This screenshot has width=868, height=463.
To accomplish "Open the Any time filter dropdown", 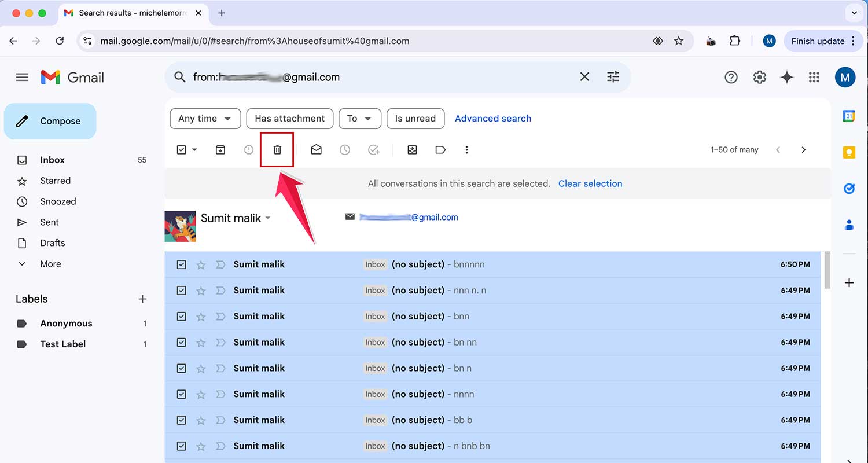I will 205,118.
